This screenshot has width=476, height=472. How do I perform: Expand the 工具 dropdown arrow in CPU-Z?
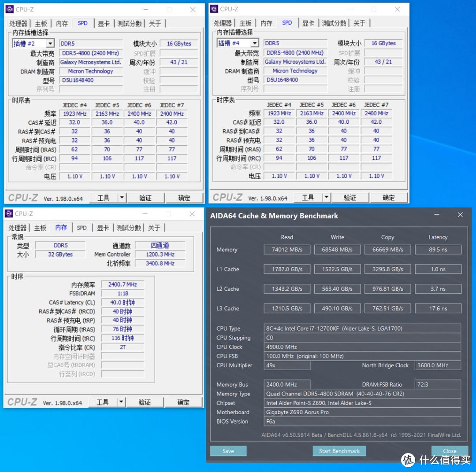[121, 197]
